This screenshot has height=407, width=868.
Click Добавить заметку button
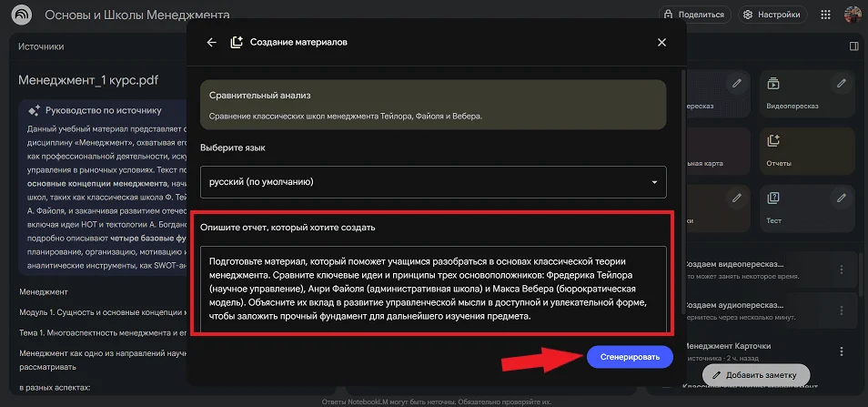point(754,374)
